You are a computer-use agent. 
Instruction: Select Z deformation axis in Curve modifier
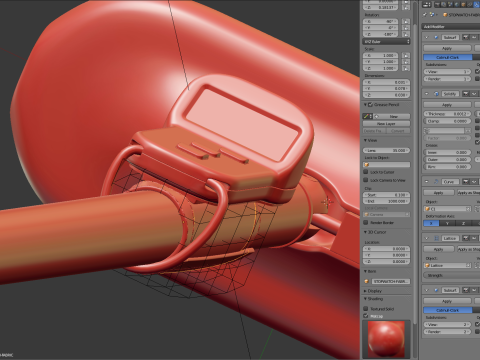pos(463,223)
